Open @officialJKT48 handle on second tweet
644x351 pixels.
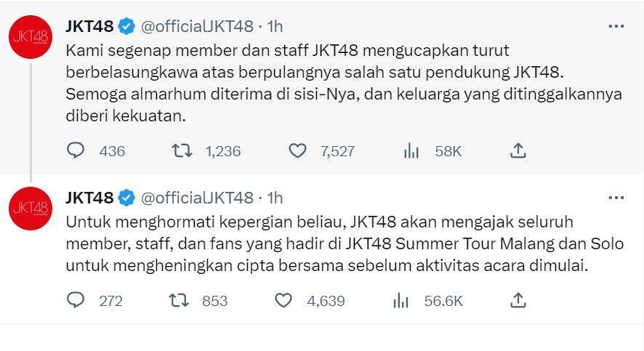click(197, 198)
